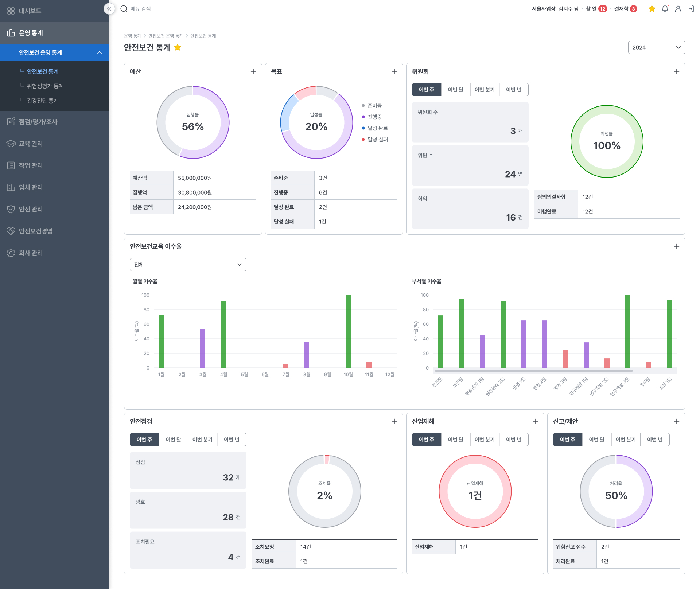Toggle favorite star next to 안전보건 통계 title
Image resolution: width=700 pixels, height=589 pixels.
[x=178, y=47]
